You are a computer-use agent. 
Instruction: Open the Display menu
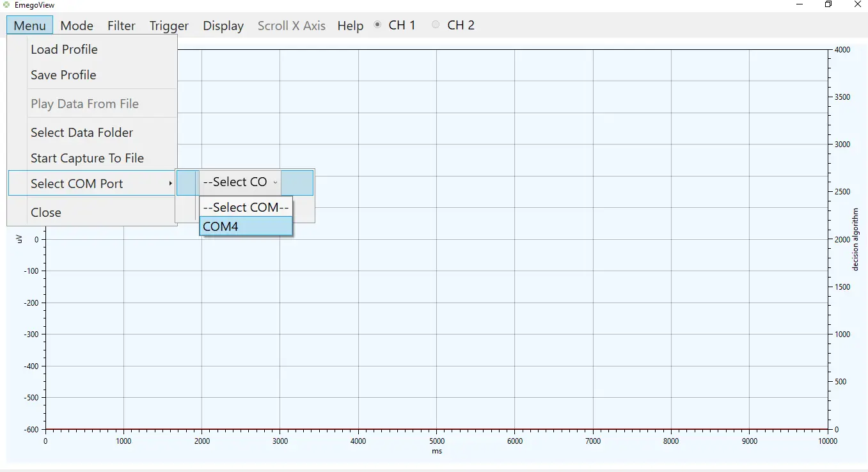click(x=223, y=26)
